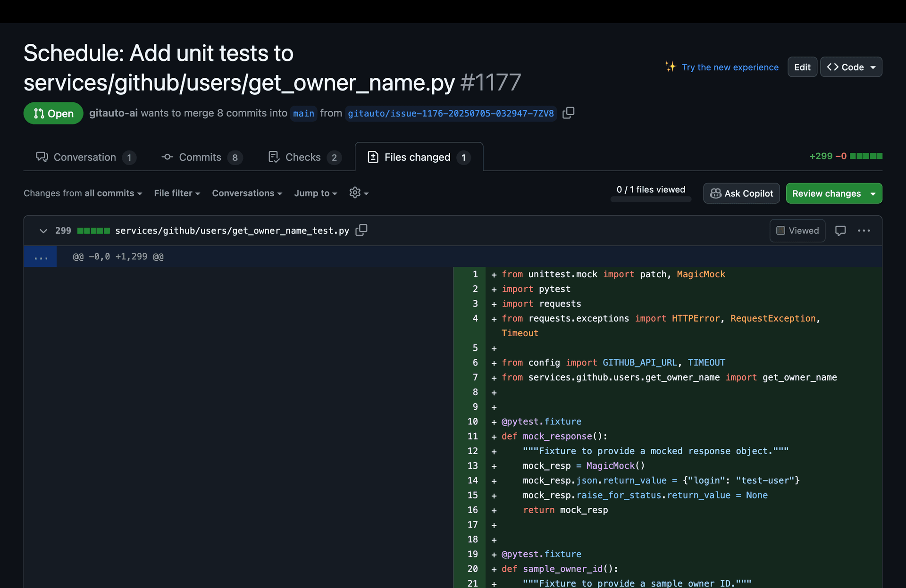Open the Code dropdown button

[x=851, y=67]
